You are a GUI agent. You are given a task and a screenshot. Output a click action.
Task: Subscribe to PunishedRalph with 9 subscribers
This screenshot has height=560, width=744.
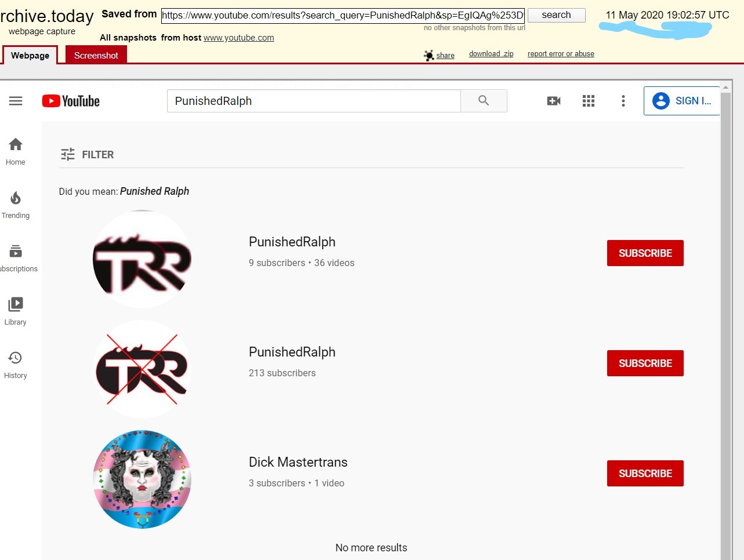tap(645, 253)
